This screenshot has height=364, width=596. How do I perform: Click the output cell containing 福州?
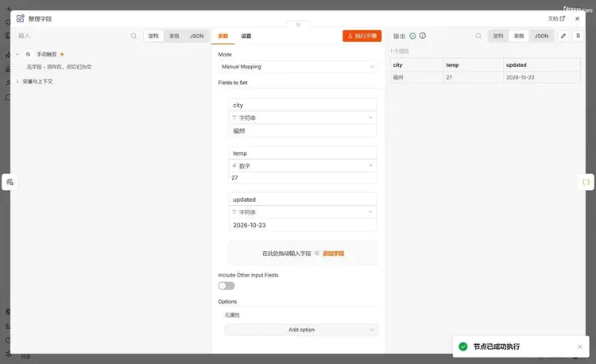click(416, 77)
